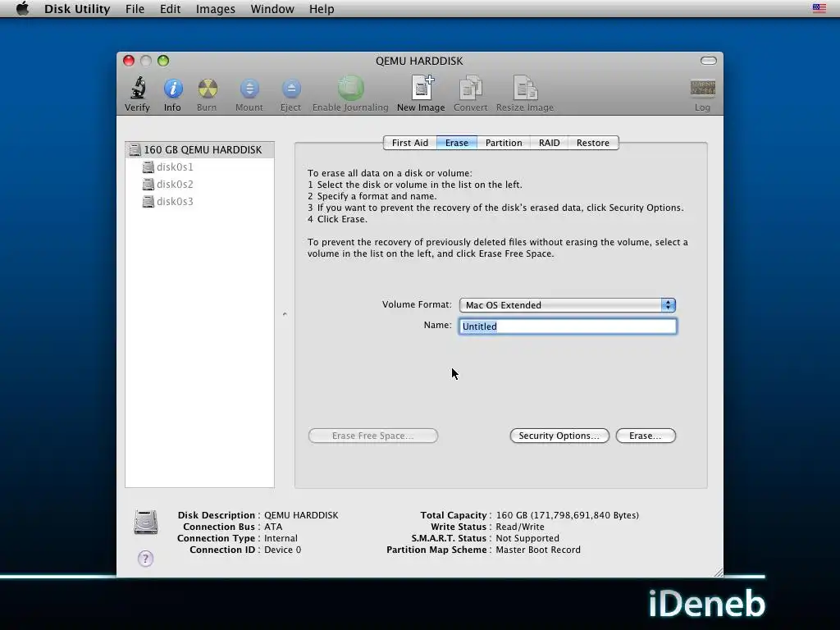Image resolution: width=840 pixels, height=630 pixels.
Task: Click the window resize grip corner
Action: tap(718, 573)
